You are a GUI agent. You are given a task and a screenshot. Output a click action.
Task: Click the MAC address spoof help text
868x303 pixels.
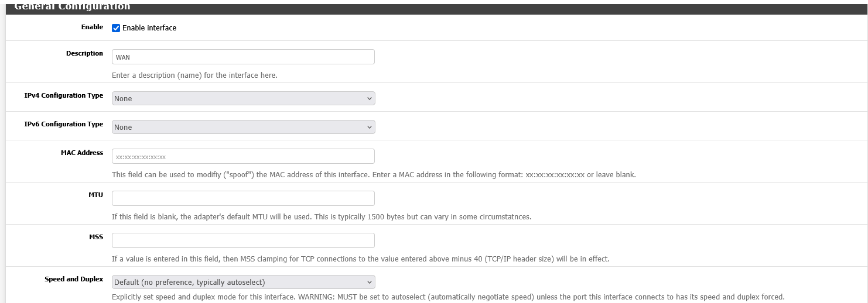pos(373,175)
